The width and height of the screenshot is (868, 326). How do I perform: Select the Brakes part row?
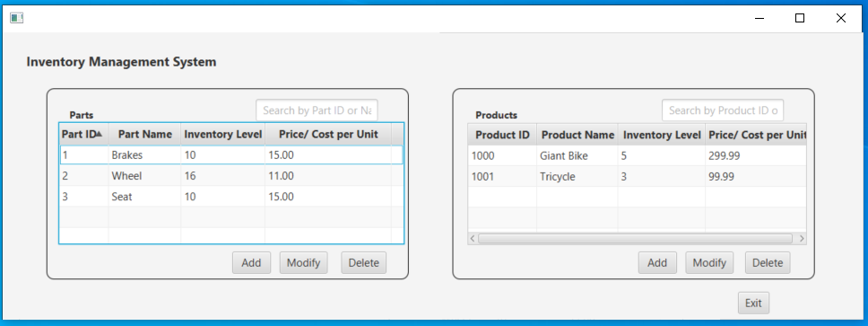pos(231,155)
